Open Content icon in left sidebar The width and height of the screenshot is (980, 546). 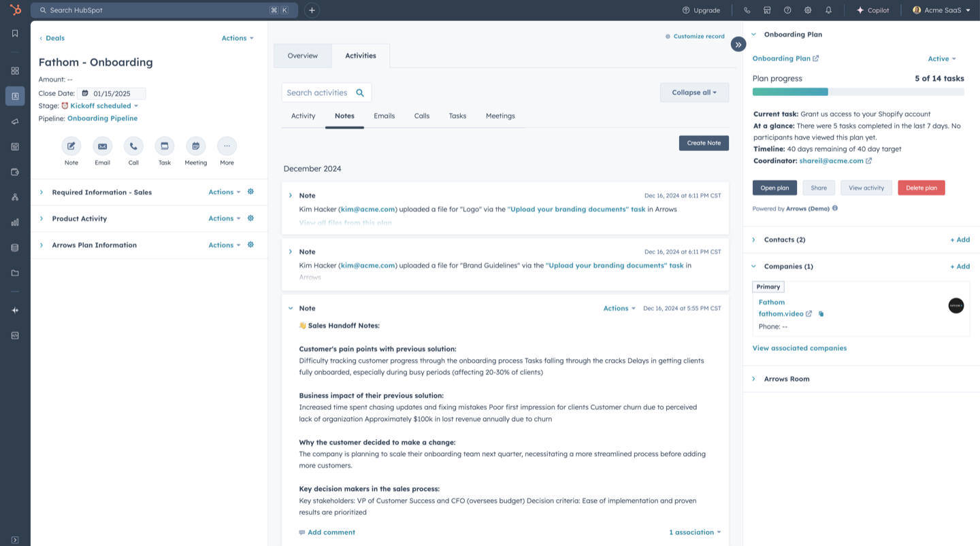[15, 146]
